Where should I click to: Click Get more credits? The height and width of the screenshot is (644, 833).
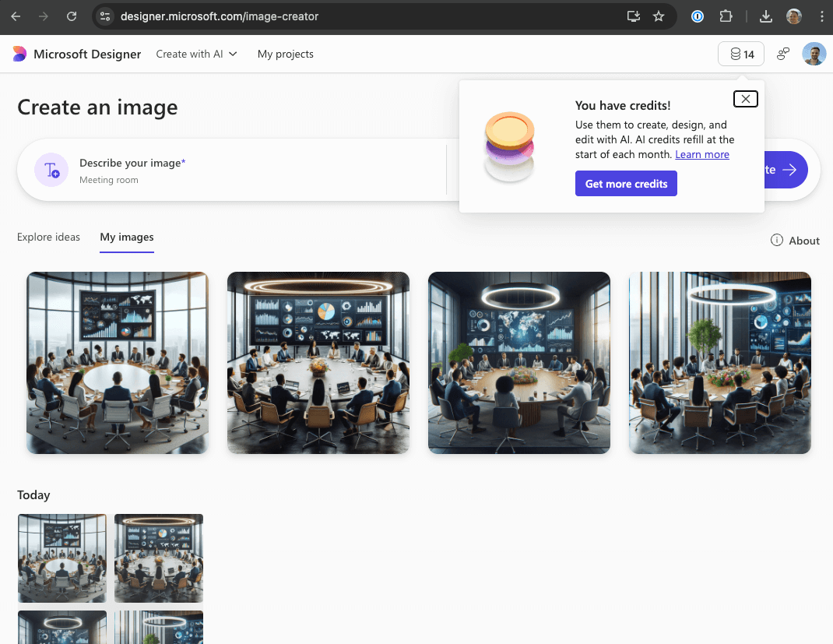point(626,183)
